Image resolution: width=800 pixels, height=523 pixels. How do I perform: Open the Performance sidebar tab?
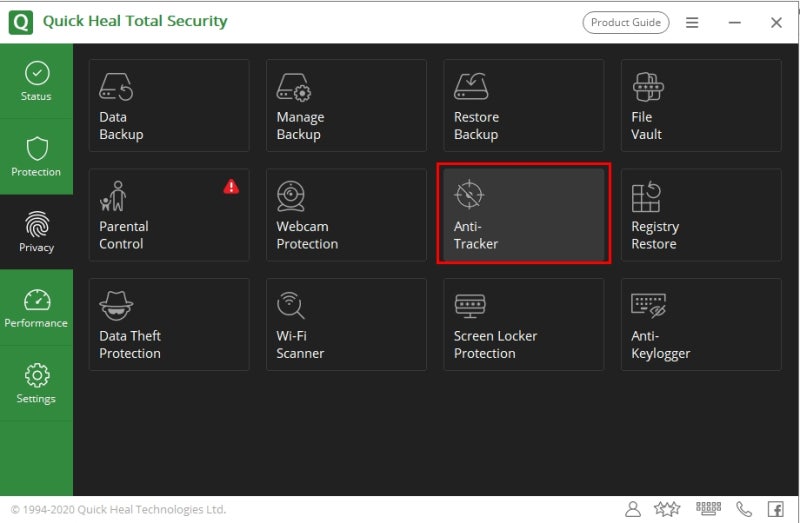36,308
